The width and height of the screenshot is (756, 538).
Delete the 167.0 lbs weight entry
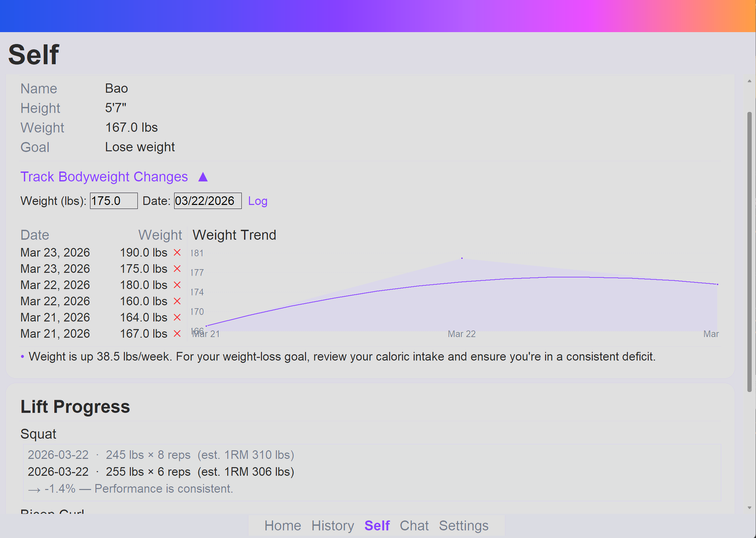(x=177, y=334)
